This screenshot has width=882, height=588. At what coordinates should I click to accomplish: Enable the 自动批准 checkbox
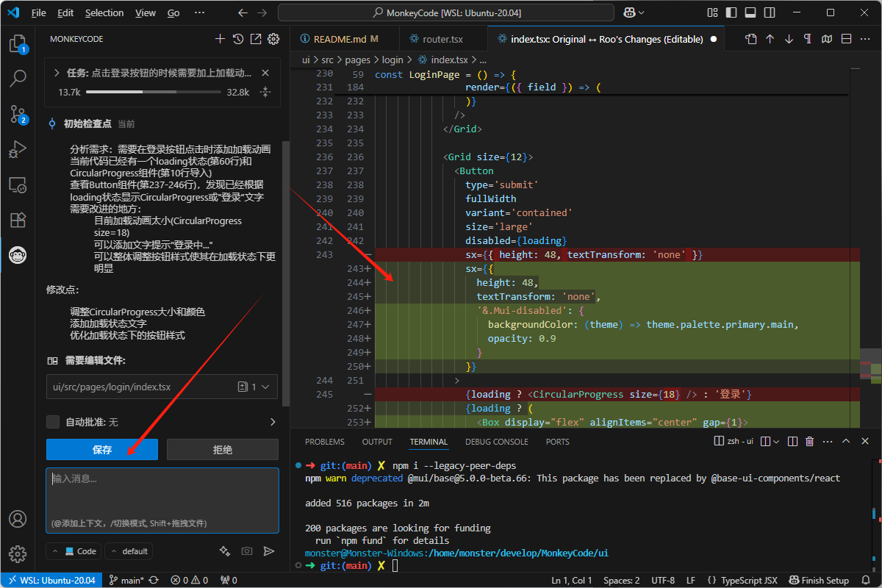click(53, 422)
